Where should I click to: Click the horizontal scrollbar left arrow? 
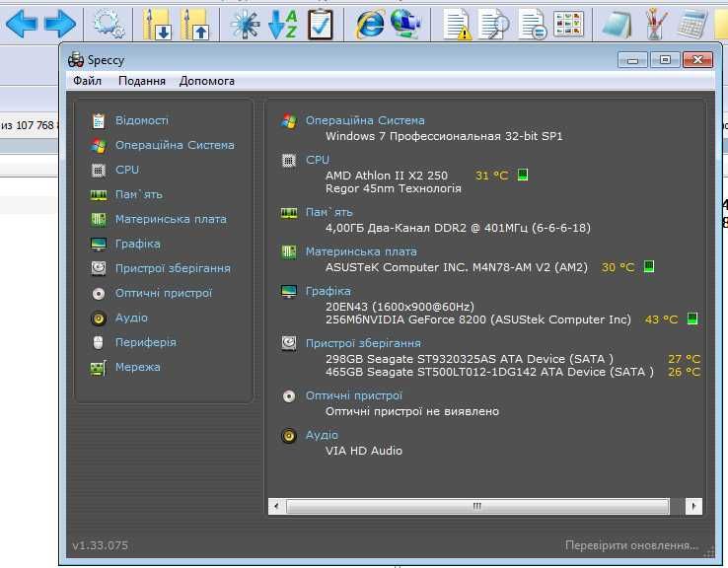[277, 506]
